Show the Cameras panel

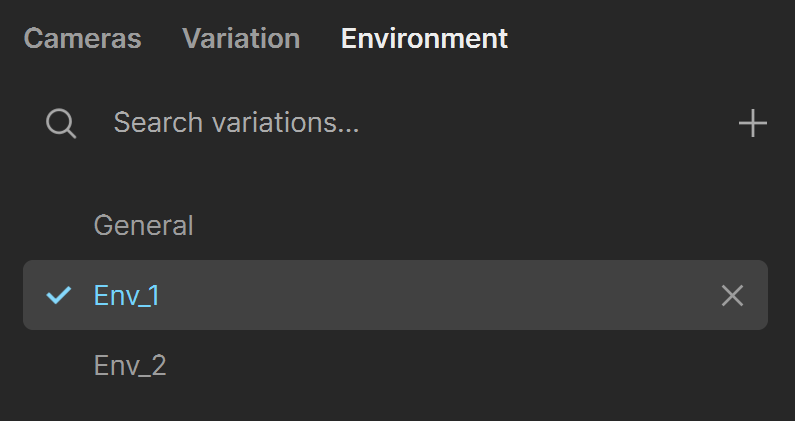point(83,39)
